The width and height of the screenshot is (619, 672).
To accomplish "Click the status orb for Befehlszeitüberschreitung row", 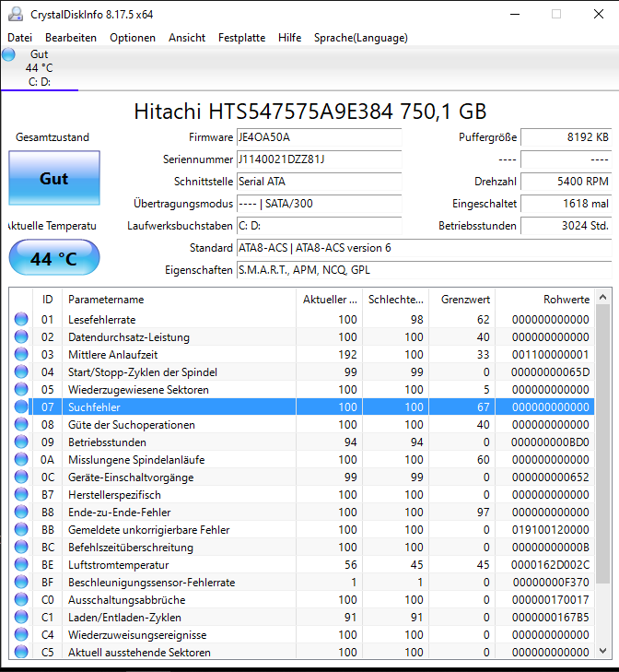I will [x=21, y=548].
